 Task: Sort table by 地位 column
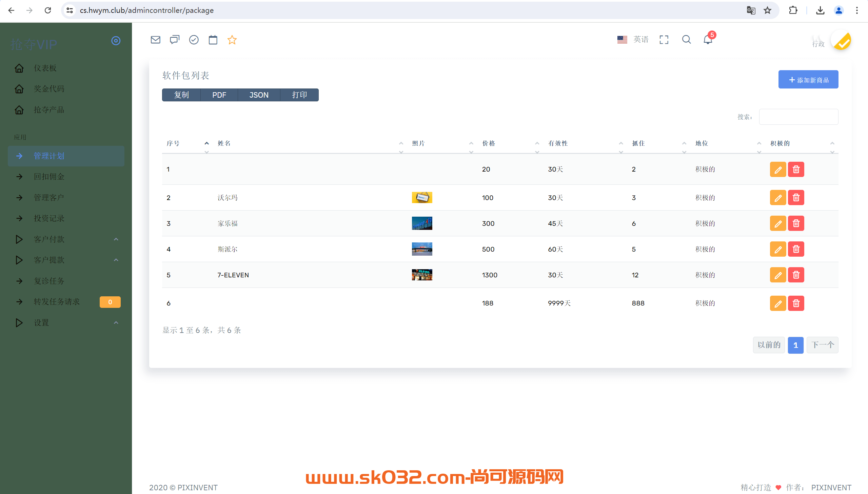pyautogui.click(x=728, y=143)
